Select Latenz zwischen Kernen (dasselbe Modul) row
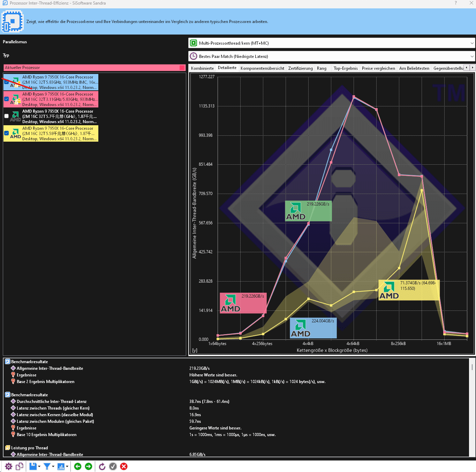 point(236,415)
